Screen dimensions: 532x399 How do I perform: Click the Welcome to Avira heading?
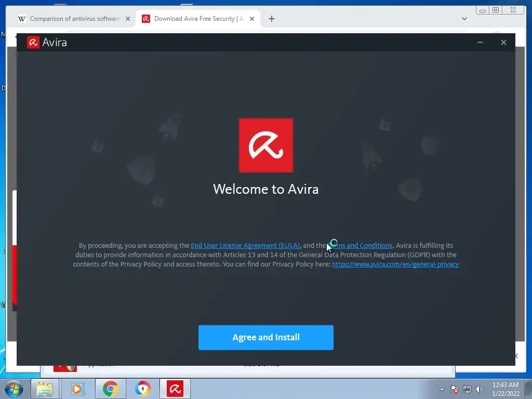[x=265, y=189]
